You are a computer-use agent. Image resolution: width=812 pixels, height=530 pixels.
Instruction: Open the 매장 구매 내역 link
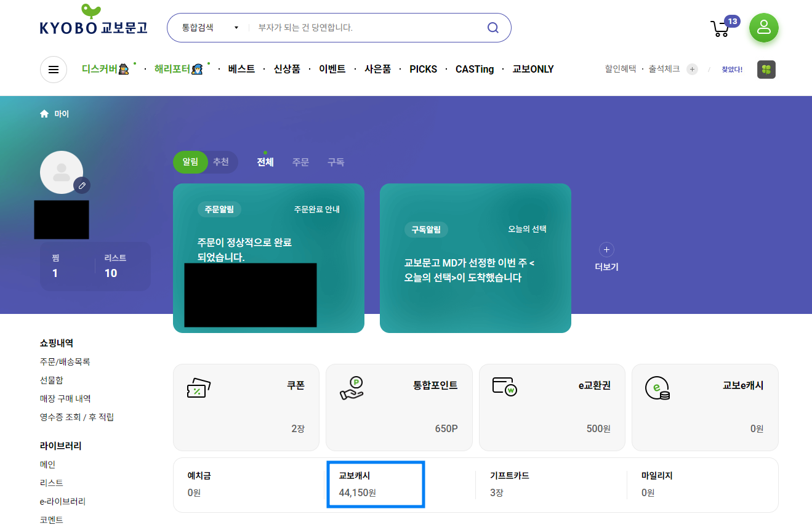coord(65,399)
